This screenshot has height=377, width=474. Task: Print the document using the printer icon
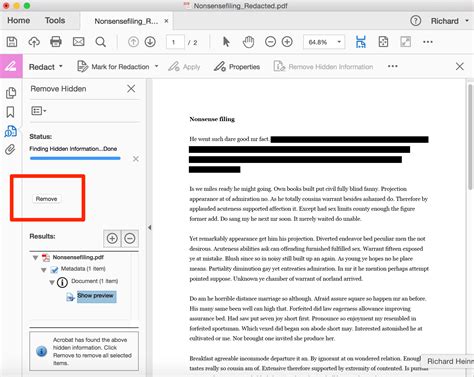tap(56, 42)
